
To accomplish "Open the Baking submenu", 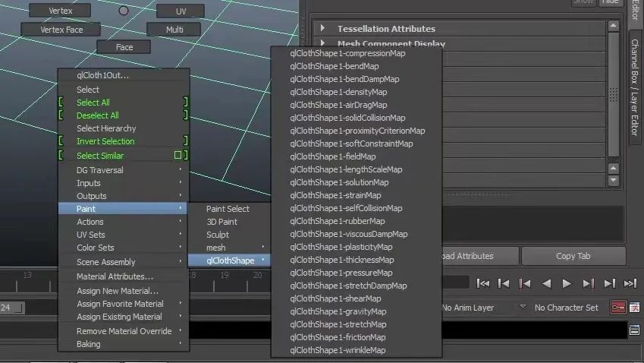I will [x=124, y=344].
